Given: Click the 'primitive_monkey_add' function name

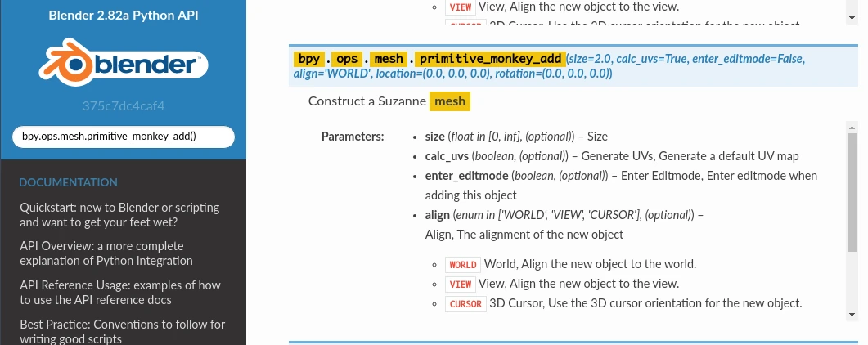Looking at the screenshot, I should tap(490, 59).
